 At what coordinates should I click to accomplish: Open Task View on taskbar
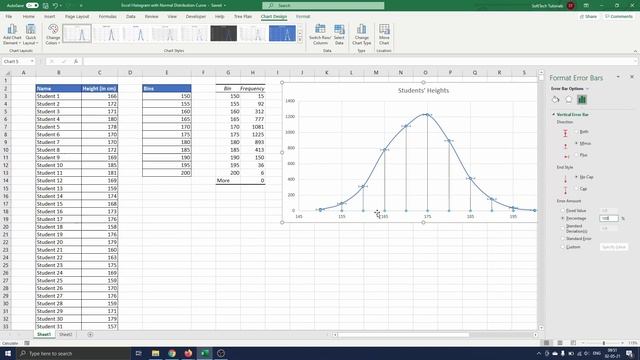[x=138, y=353]
